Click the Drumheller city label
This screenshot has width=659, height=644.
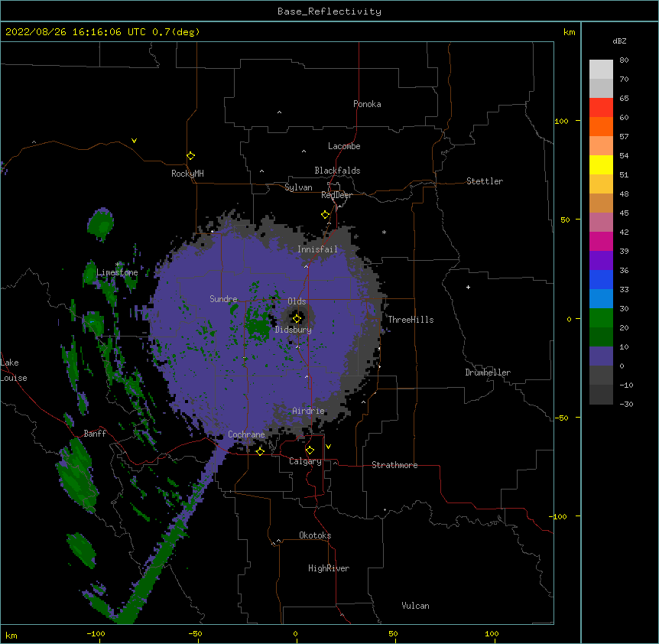coord(488,372)
